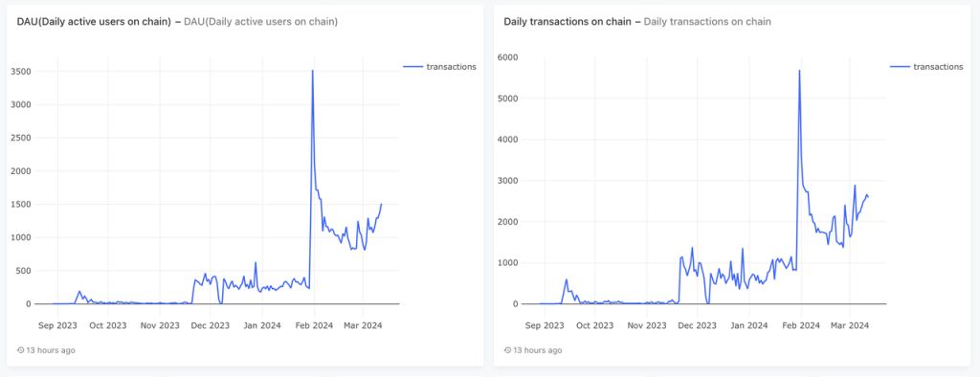Click the Feb 2024 peak on the DAU chart

[x=313, y=71]
